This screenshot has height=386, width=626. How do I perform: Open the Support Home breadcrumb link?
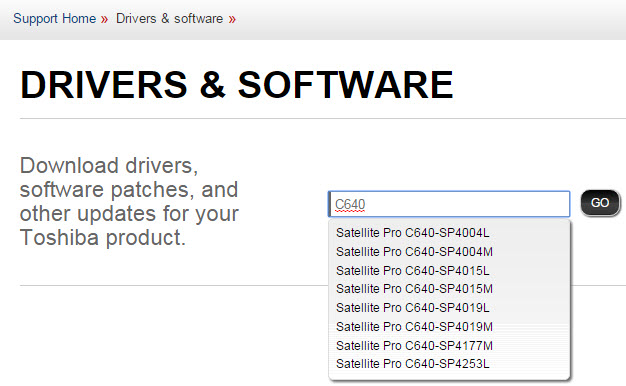tap(55, 18)
